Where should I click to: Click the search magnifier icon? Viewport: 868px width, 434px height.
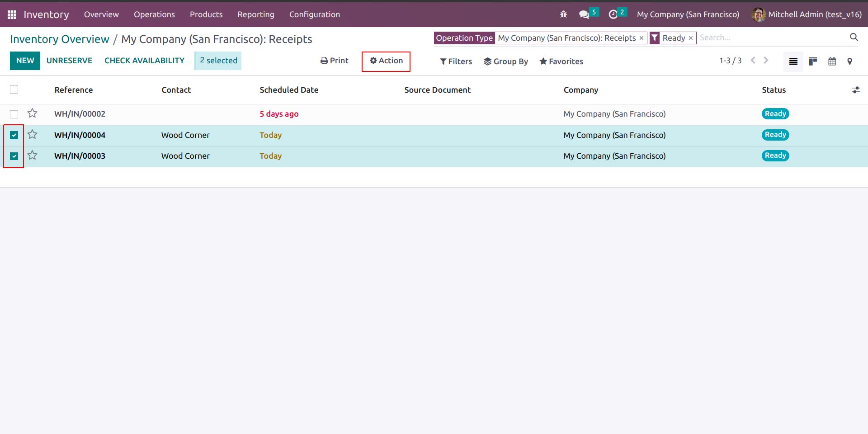(854, 38)
